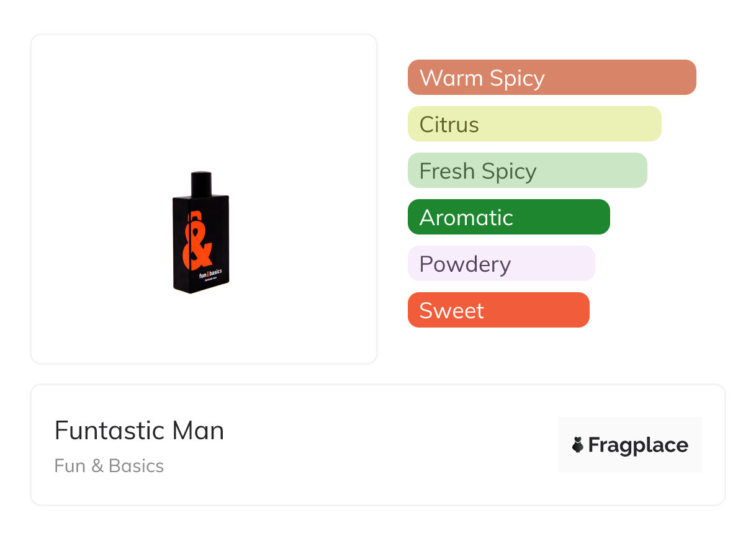Open the Fun & Basics brand link
Image resolution: width=756 pixels, height=536 pixels.
click(x=109, y=466)
